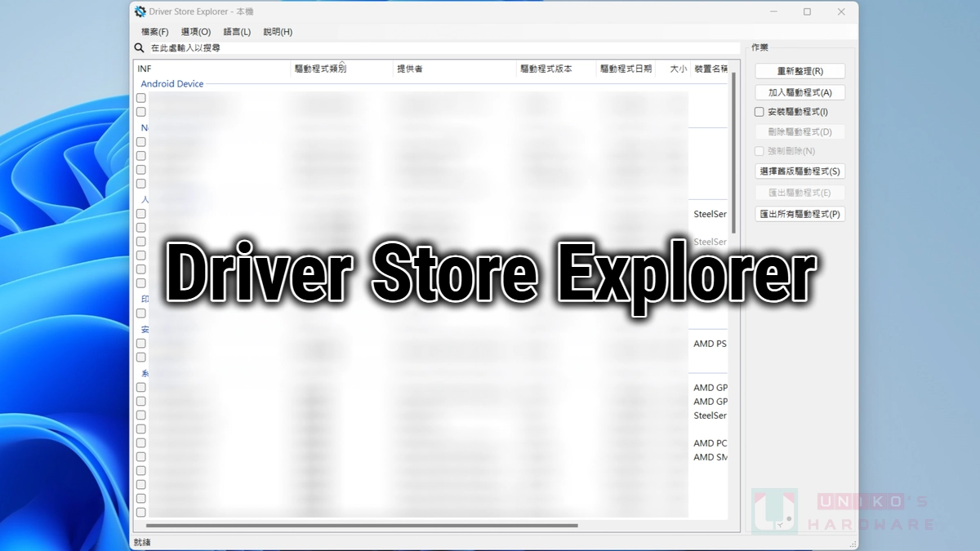Sort by 驅動程式日期 column header

coord(626,69)
